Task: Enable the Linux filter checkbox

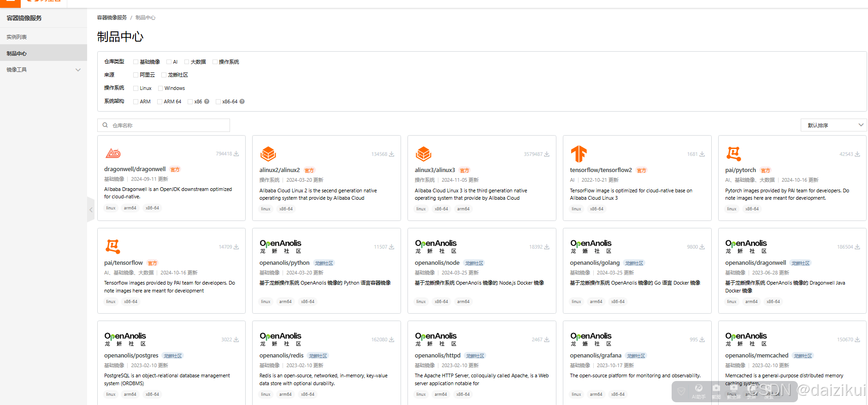Action: click(136, 88)
